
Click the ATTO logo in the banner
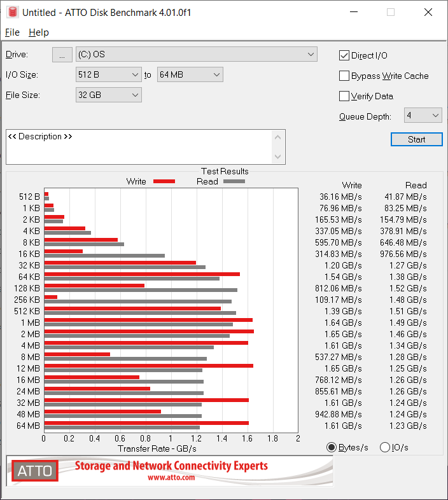point(35,471)
